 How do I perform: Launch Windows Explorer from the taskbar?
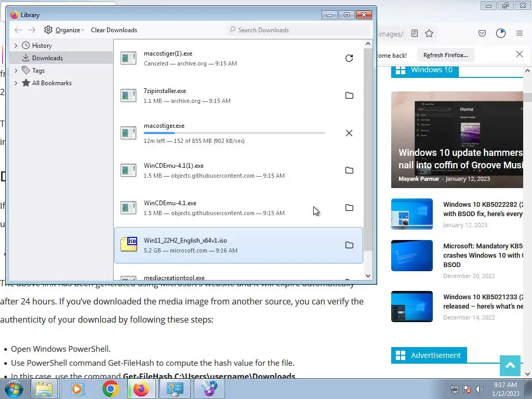click(x=44, y=389)
